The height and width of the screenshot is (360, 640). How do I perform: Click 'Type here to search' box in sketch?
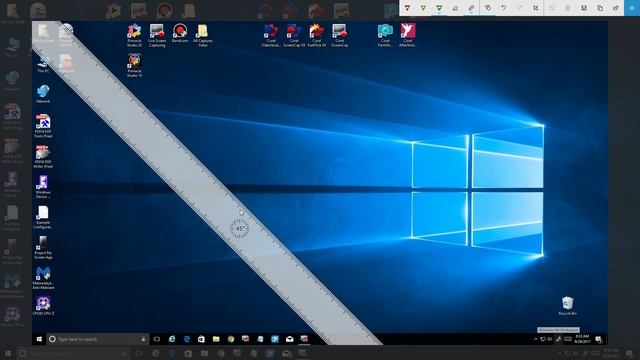pos(97,339)
